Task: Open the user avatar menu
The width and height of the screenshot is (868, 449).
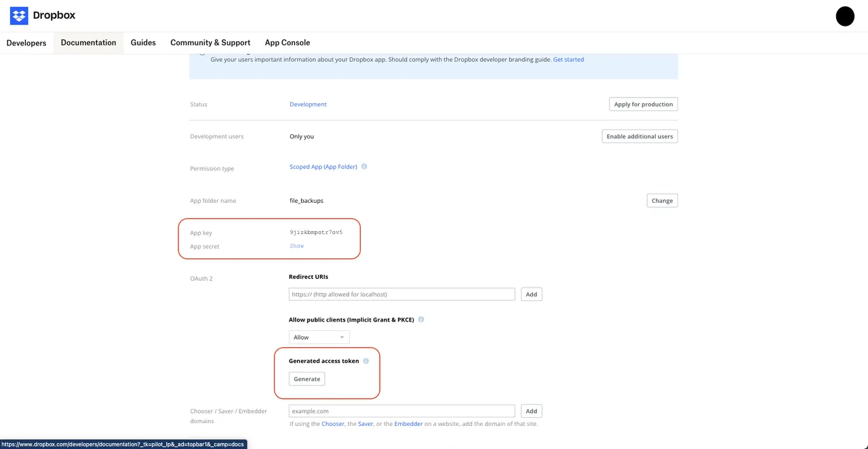Action: [845, 16]
